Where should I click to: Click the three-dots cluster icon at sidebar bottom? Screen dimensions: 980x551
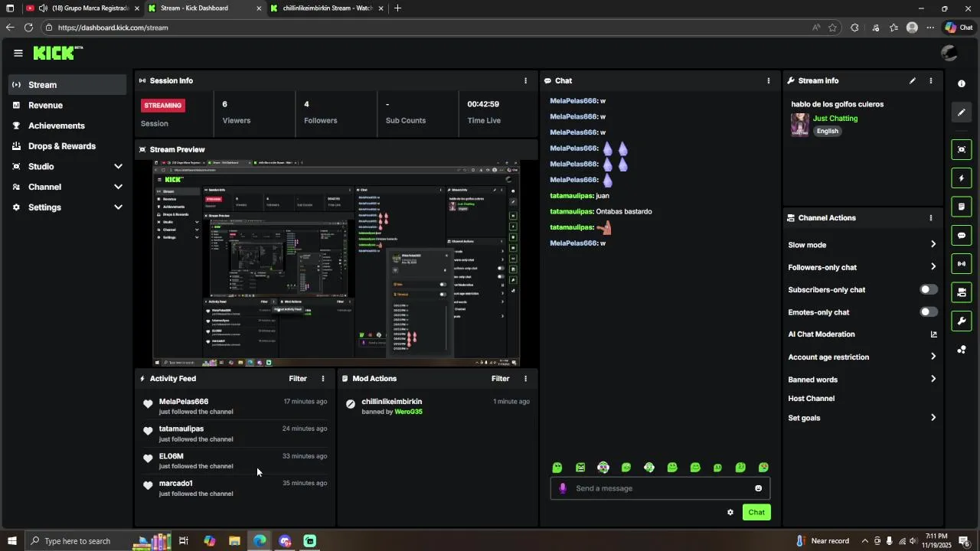point(962,350)
